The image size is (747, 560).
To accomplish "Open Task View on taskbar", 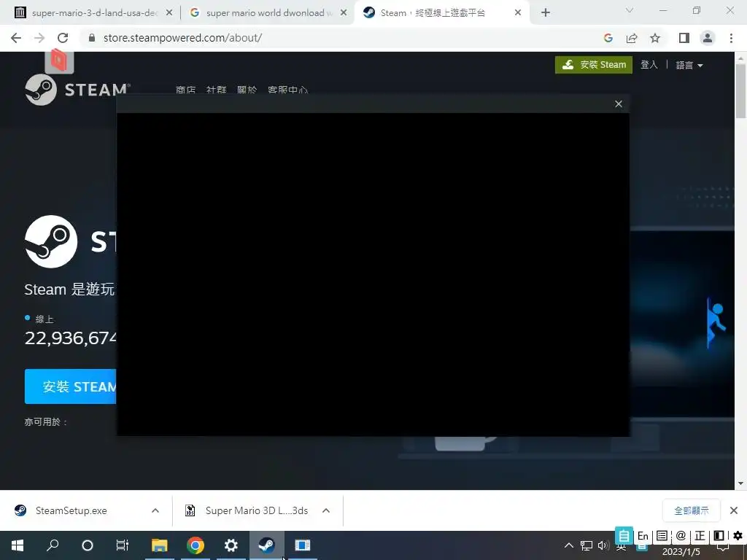I will 123,545.
